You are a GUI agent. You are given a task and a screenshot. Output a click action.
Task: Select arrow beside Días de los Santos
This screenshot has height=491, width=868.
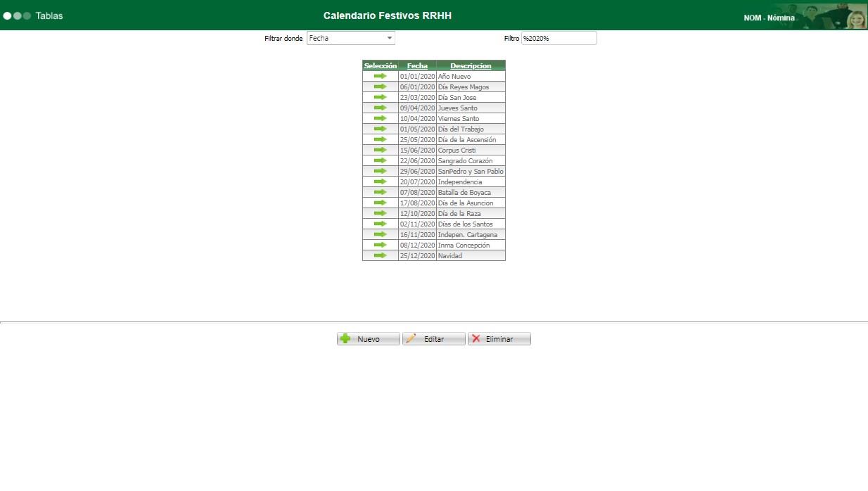pyautogui.click(x=381, y=224)
